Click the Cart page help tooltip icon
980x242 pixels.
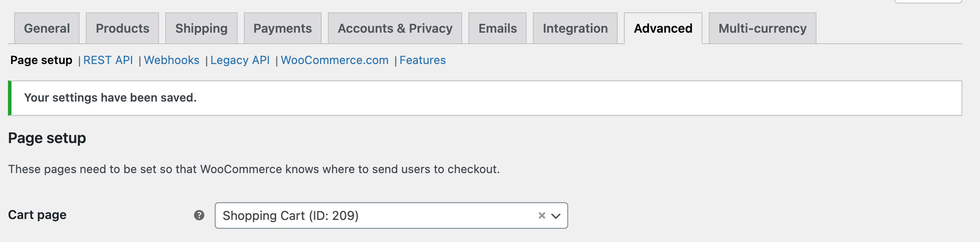point(199,215)
